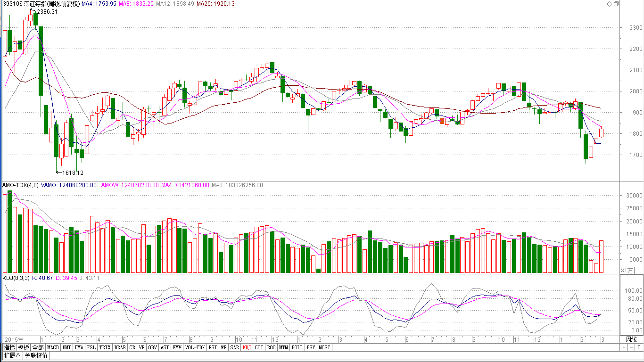Screen dimensions: 644x362
Task: Click the 2015年 time axis label
Action: click(15, 339)
